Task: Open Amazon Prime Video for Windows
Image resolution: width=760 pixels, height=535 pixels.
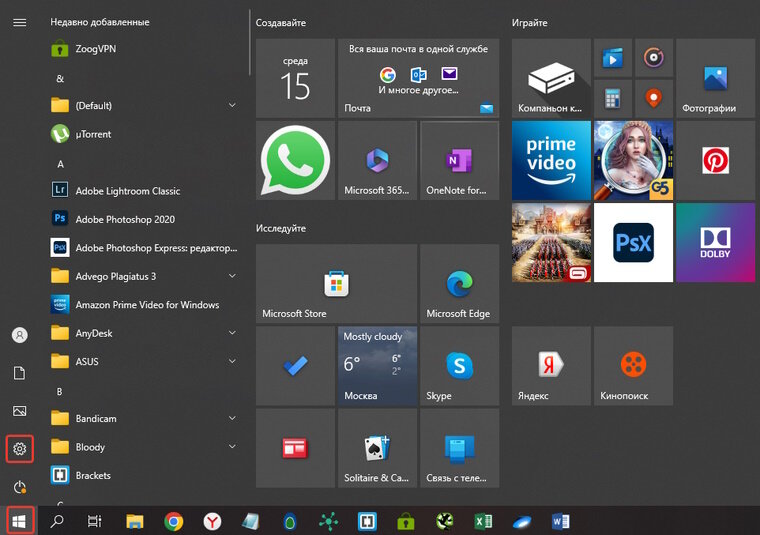Action: (x=145, y=305)
